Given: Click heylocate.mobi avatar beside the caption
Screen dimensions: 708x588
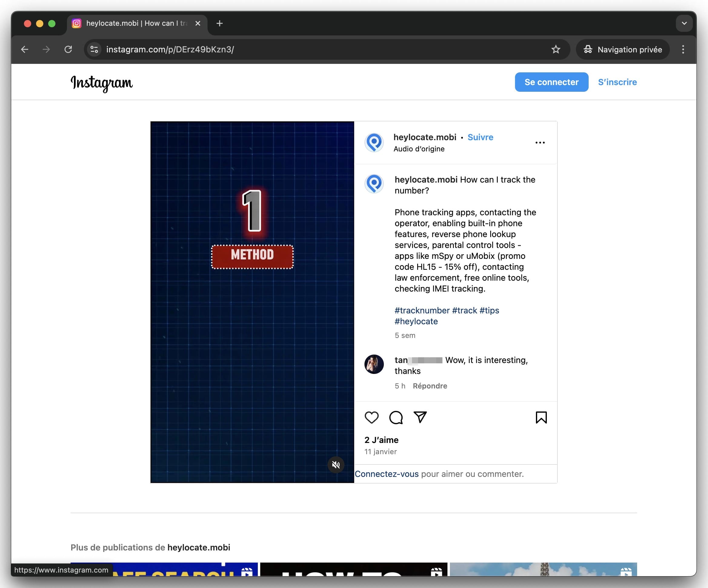Looking at the screenshot, I should (374, 184).
